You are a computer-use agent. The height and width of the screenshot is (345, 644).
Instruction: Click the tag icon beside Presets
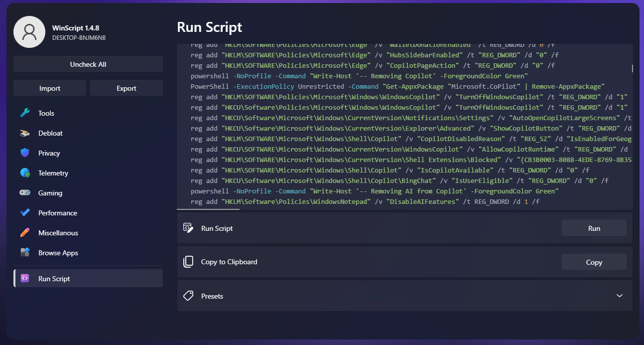click(x=188, y=295)
